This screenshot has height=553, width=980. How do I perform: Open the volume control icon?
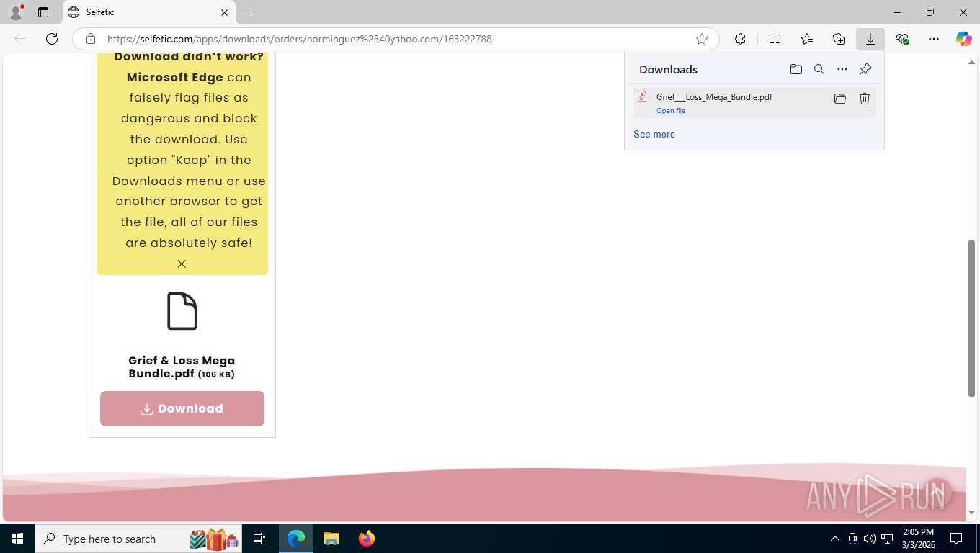coord(869,539)
